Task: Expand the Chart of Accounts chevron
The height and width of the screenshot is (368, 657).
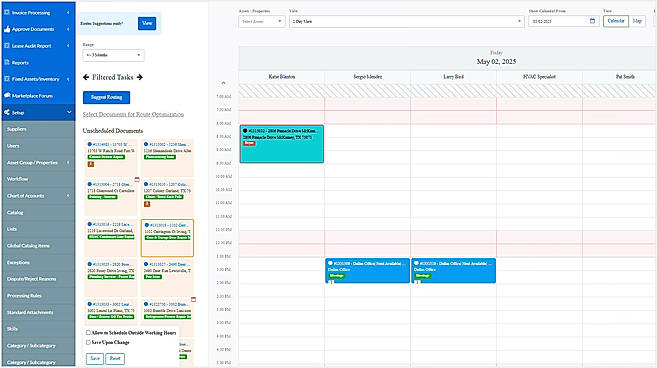Action: (68, 195)
